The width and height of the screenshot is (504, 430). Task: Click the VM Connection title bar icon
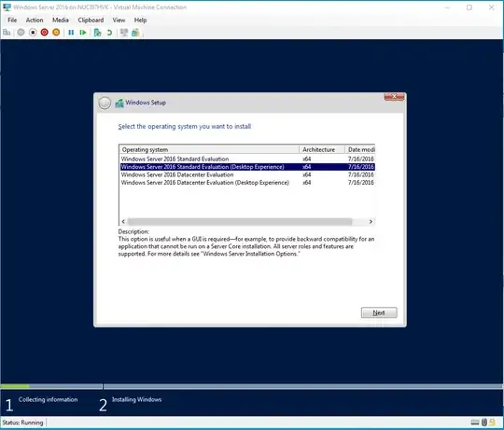[x=7, y=7]
